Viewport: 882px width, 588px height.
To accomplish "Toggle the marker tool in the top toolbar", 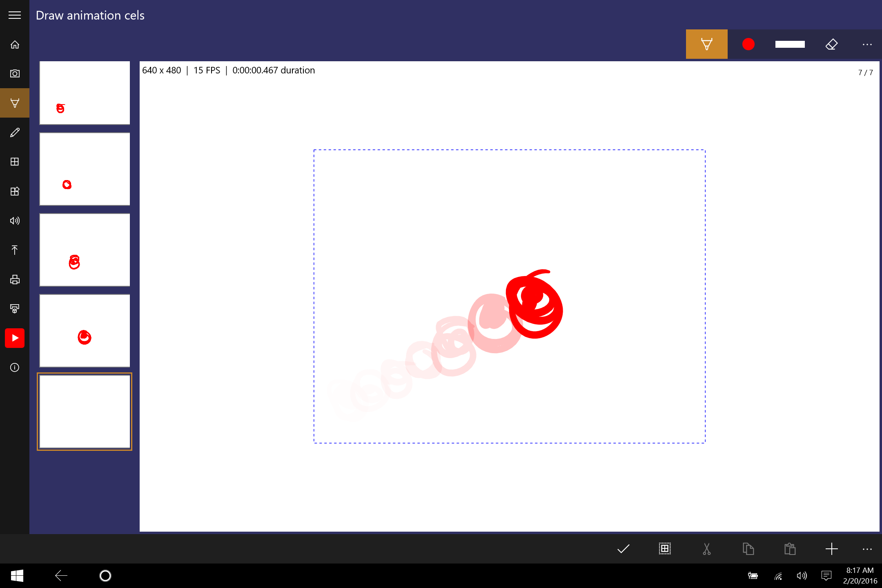I will (x=706, y=44).
